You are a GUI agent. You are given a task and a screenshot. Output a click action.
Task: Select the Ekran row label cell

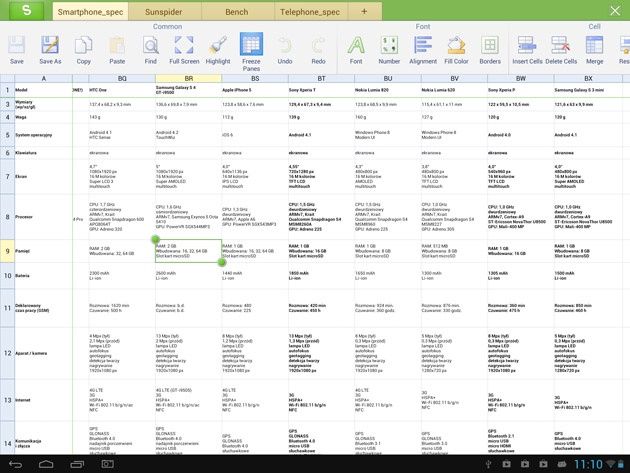(x=43, y=176)
